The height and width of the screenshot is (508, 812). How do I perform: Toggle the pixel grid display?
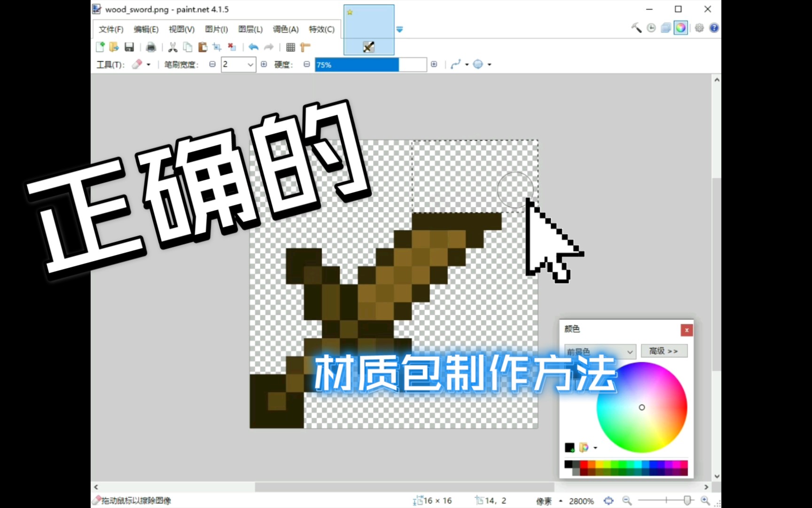pyautogui.click(x=290, y=47)
